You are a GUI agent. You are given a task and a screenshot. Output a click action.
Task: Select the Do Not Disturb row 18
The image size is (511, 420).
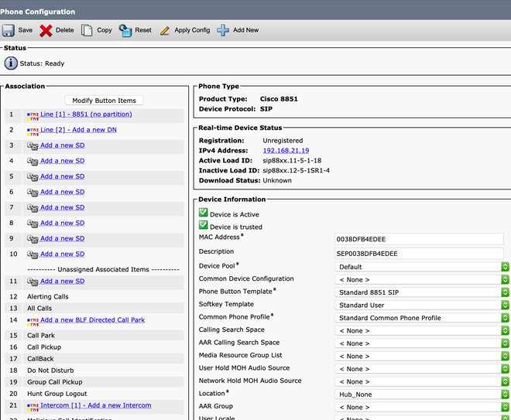tap(94, 370)
